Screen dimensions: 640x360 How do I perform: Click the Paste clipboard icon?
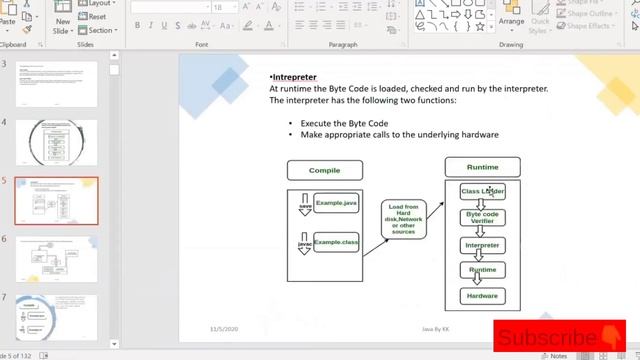coord(8,7)
